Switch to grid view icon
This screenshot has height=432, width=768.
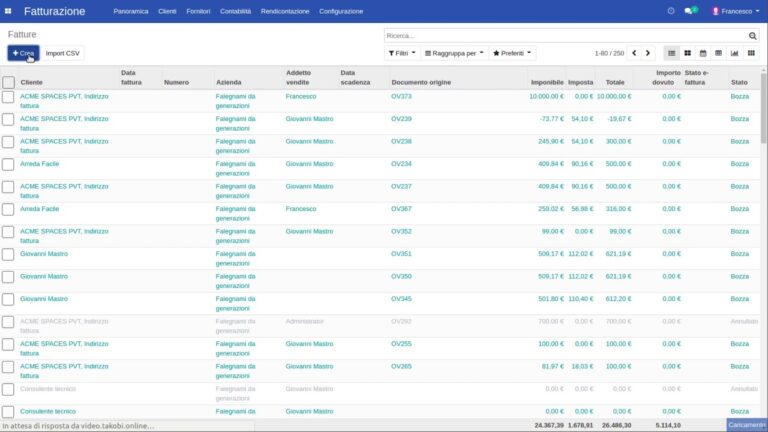[x=751, y=53]
